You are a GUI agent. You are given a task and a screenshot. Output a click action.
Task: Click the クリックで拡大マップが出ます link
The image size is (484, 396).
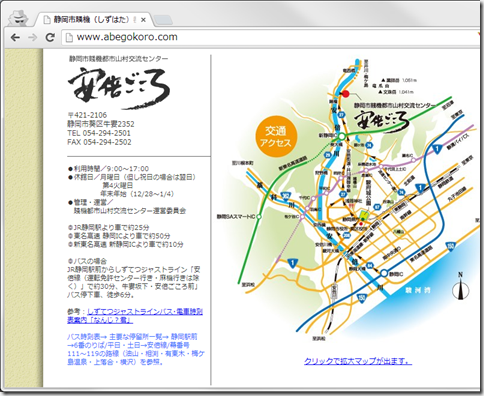click(358, 361)
